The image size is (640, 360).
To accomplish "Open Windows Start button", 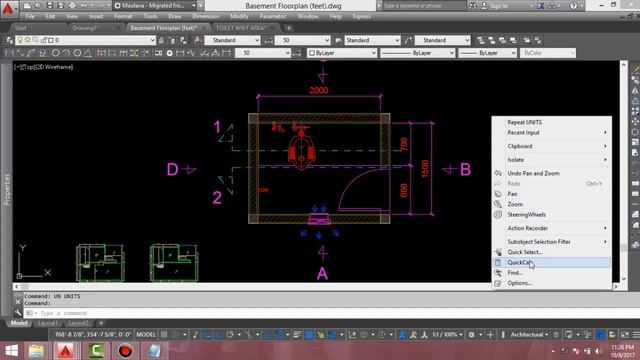I will click(x=11, y=351).
